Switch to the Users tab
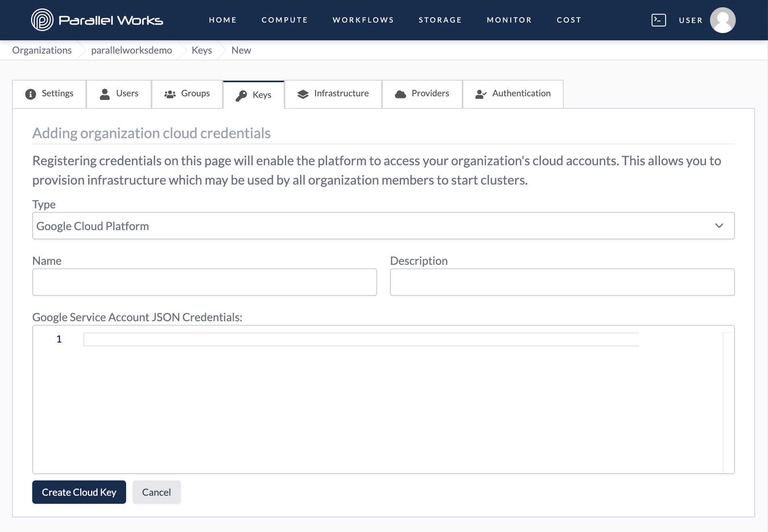 click(119, 94)
